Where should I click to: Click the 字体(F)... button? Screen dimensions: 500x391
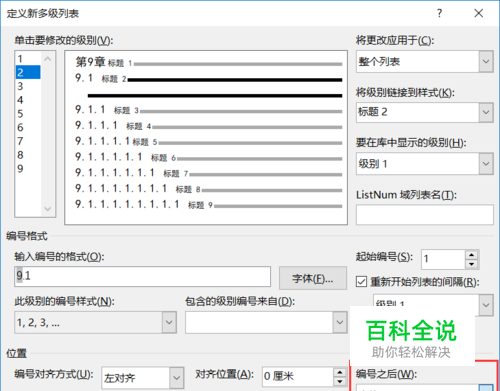tap(313, 278)
